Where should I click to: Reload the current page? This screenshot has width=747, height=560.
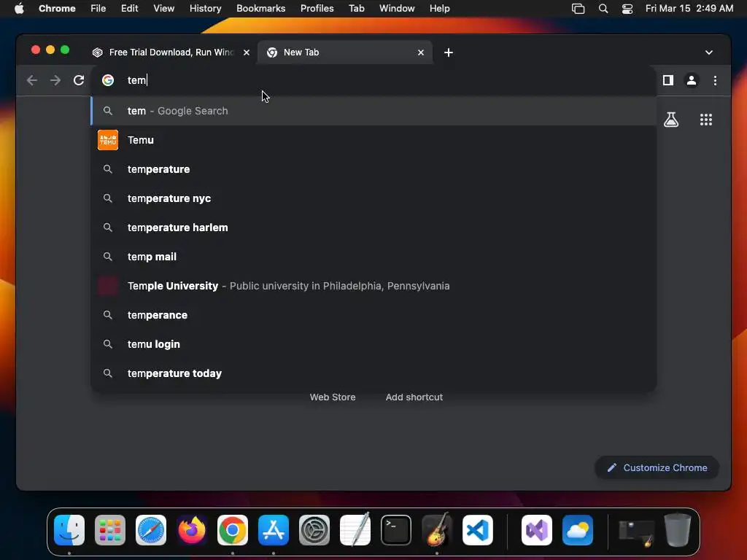[79, 80]
